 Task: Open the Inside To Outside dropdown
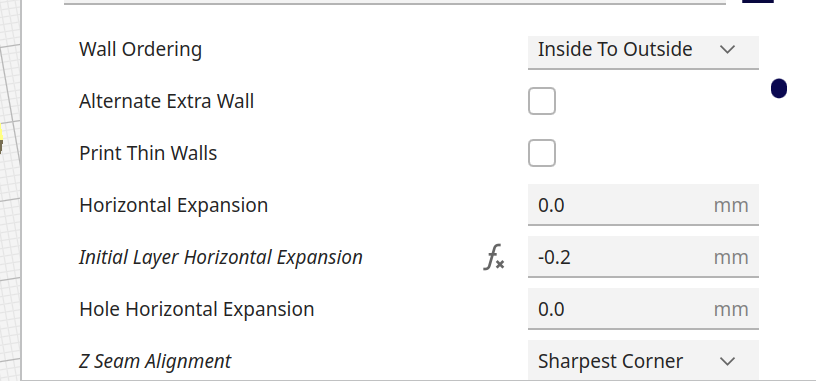coord(643,52)
